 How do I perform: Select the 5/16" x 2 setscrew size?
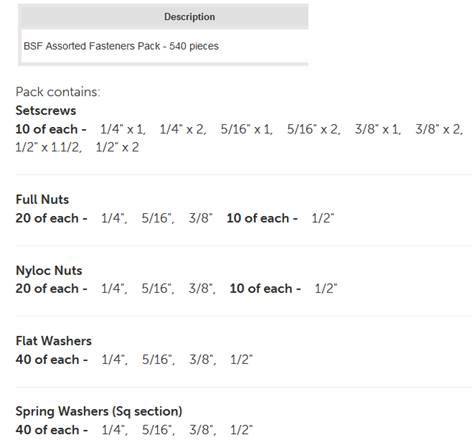[313, 129]
